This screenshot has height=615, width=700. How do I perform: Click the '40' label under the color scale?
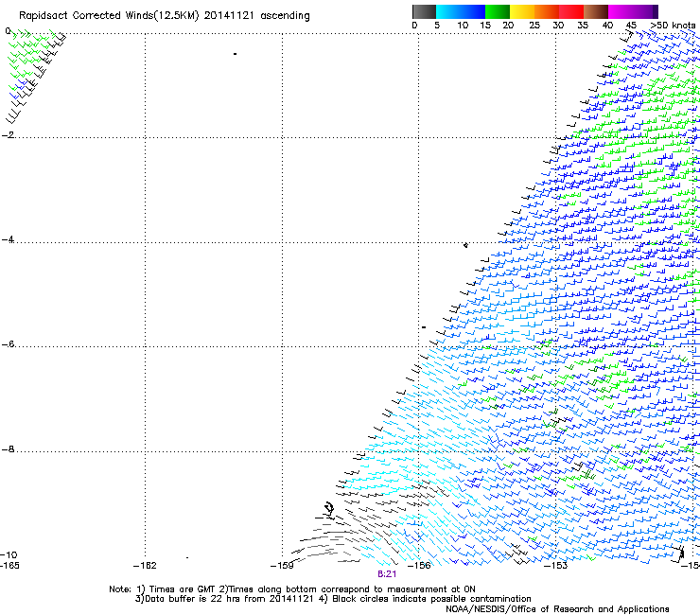coord(607,26)
